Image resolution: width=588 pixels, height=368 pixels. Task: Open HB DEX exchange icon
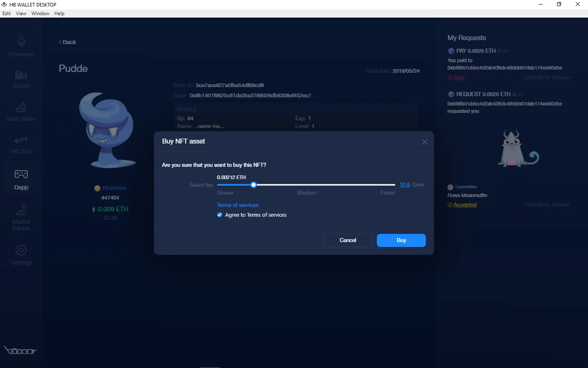point(21,140)
